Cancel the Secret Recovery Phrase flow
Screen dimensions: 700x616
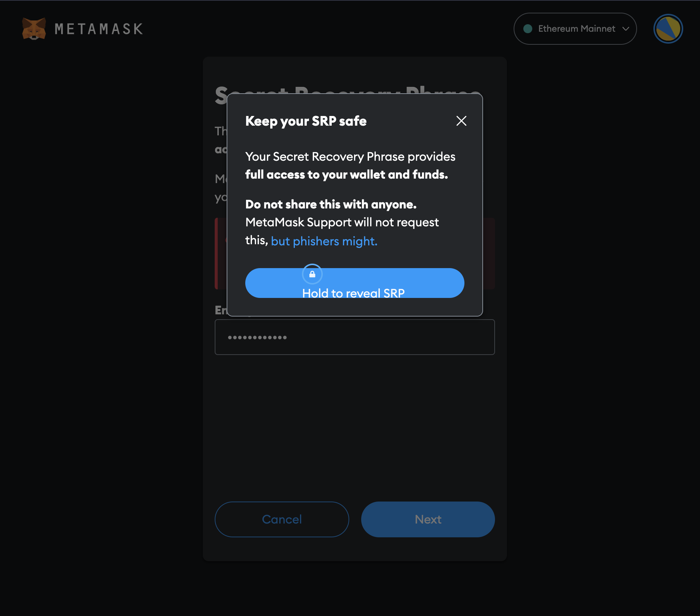point(282,519)
